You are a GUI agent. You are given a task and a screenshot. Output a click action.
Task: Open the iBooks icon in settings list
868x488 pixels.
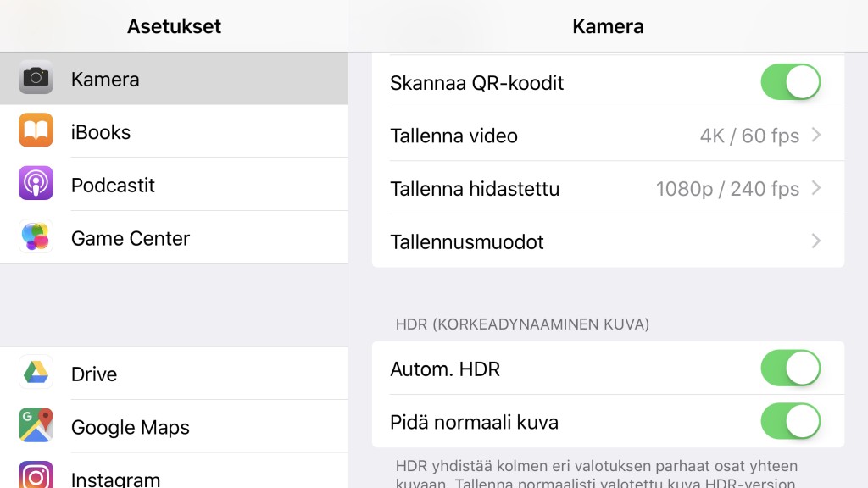pyautogui.click(x=36, y=130)
